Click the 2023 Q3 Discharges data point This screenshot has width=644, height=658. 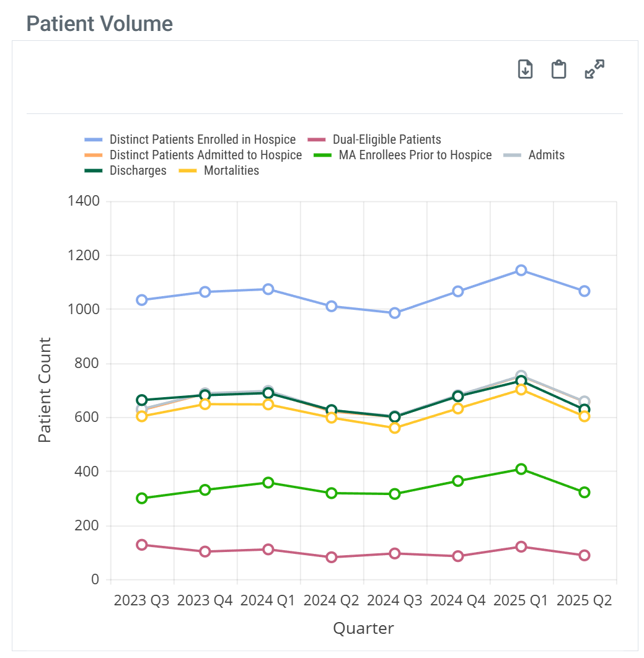(142, 400)
